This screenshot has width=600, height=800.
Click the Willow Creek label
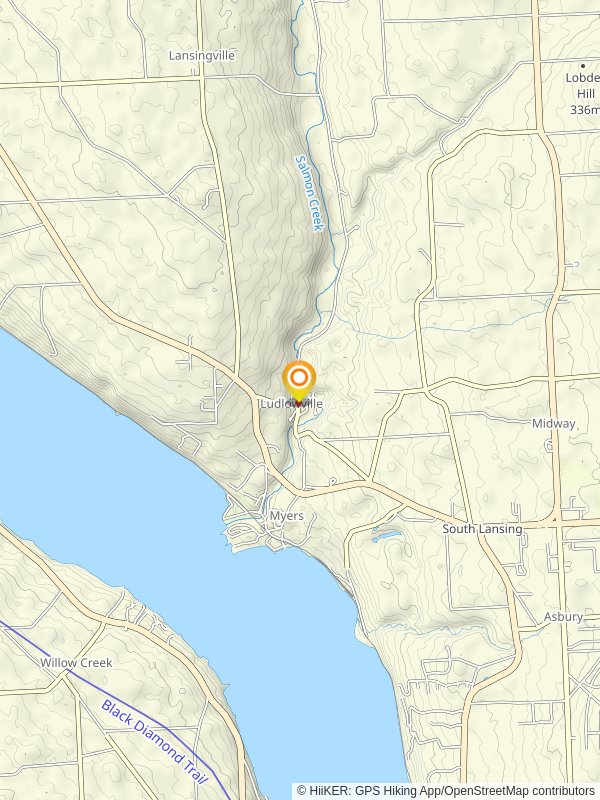[x=76, y=663]
